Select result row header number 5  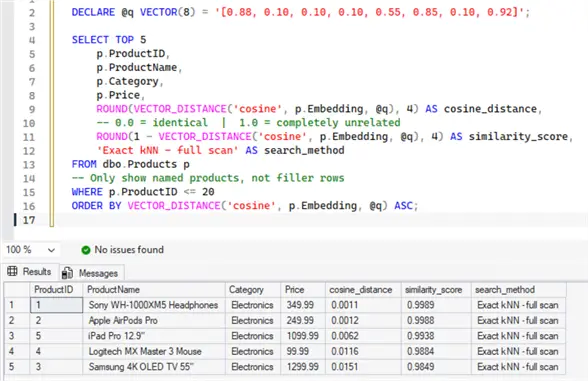(17, 367)
